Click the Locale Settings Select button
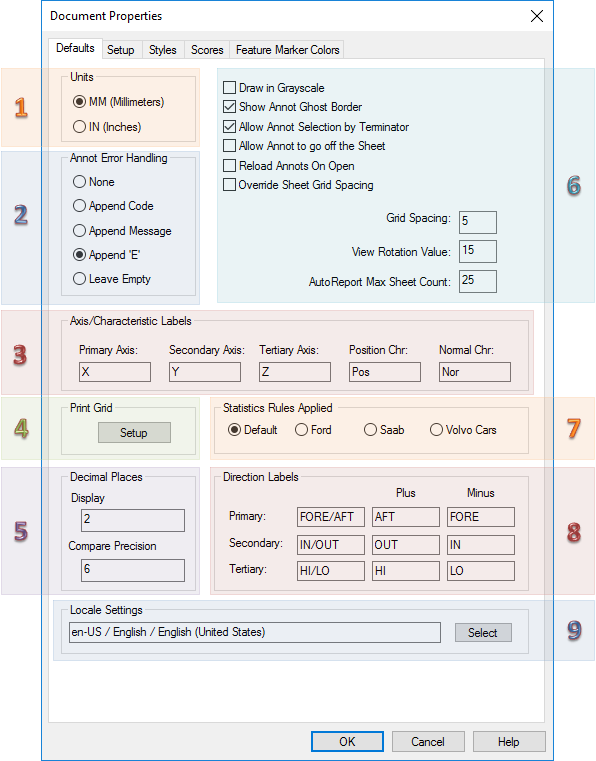 click(x=483, y=632)
